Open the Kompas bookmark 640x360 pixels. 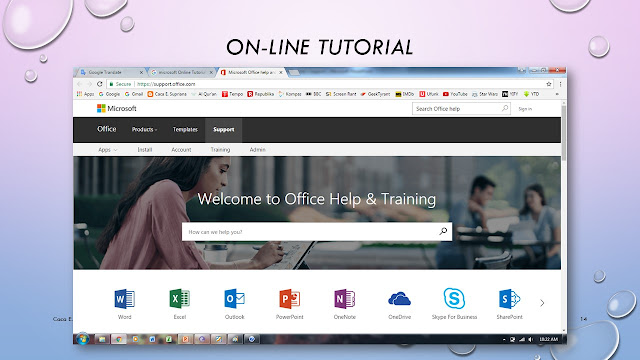click(290, 94)
